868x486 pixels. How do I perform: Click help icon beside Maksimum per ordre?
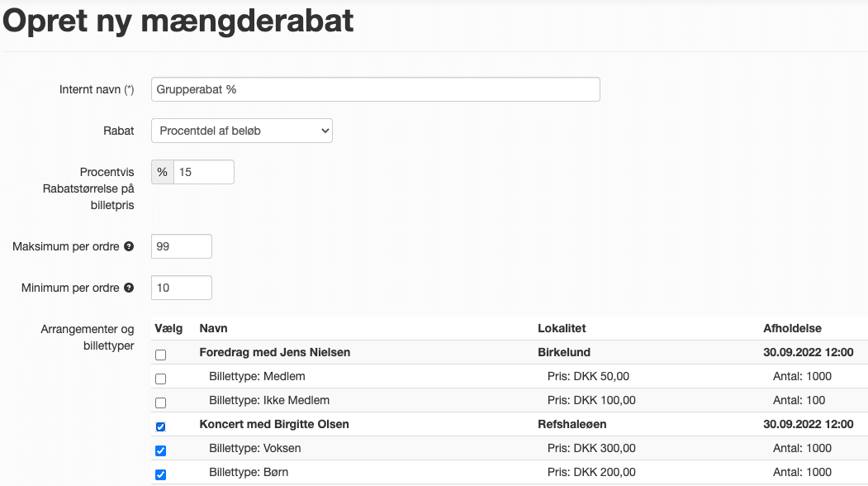point(129,246)
